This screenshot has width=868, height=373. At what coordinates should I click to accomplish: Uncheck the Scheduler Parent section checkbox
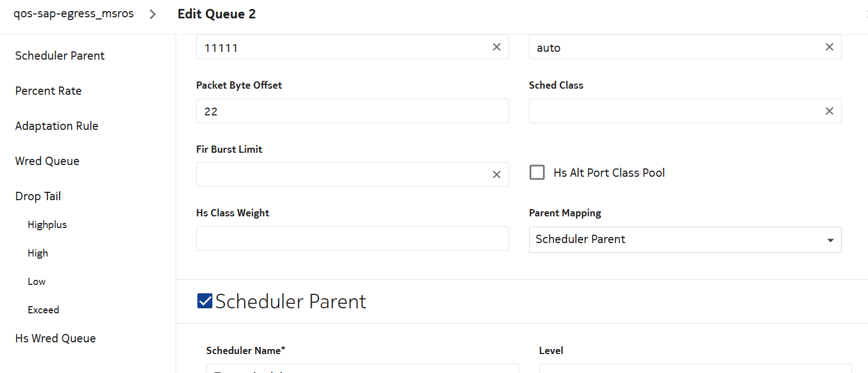click(205, 301)
